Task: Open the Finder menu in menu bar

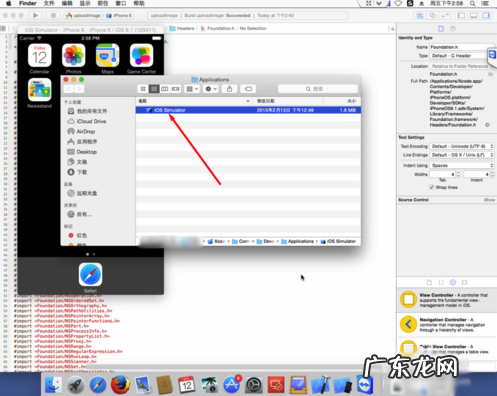Action: [28, 3]
